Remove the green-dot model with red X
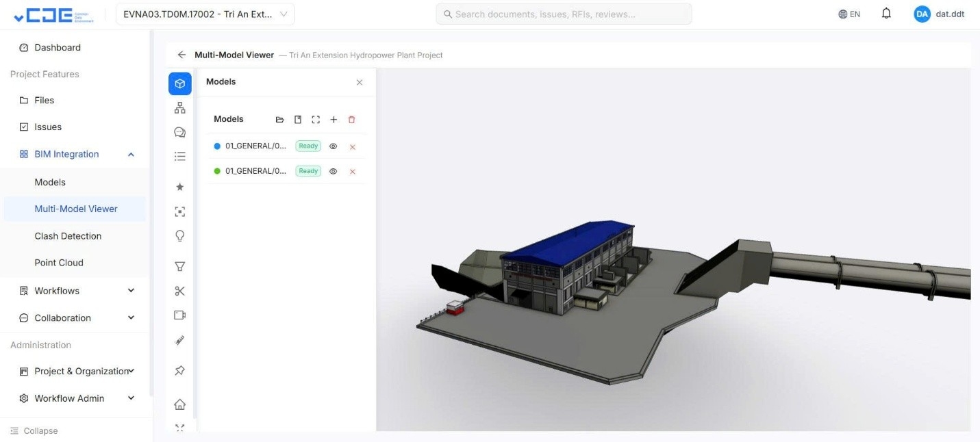The height and width of the screenshot is (442, 980). (353, 172)
